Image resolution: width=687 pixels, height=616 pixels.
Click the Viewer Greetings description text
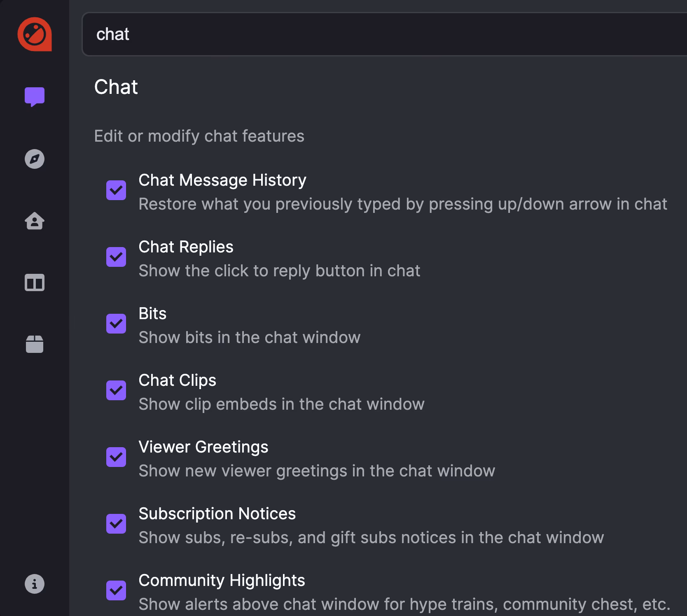pos(317,471)
